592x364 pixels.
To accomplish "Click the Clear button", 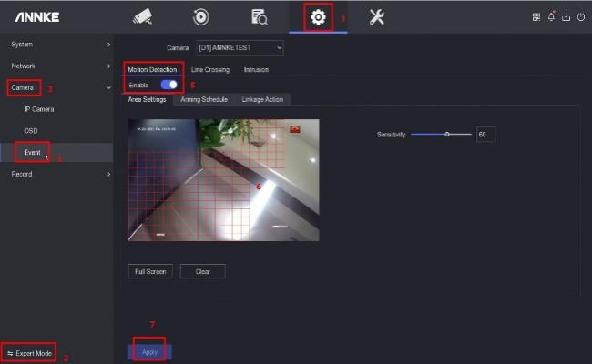I will coord(202,271).
